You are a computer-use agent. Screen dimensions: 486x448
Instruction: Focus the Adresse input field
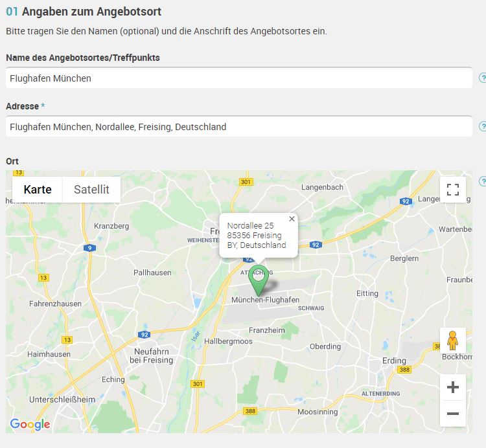(x=239, y=127)
